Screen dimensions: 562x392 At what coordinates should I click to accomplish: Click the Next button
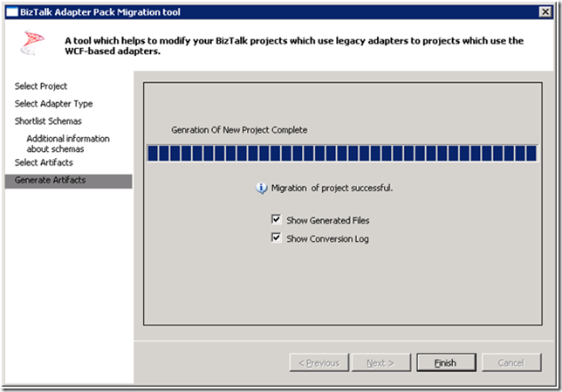point(381,362)
